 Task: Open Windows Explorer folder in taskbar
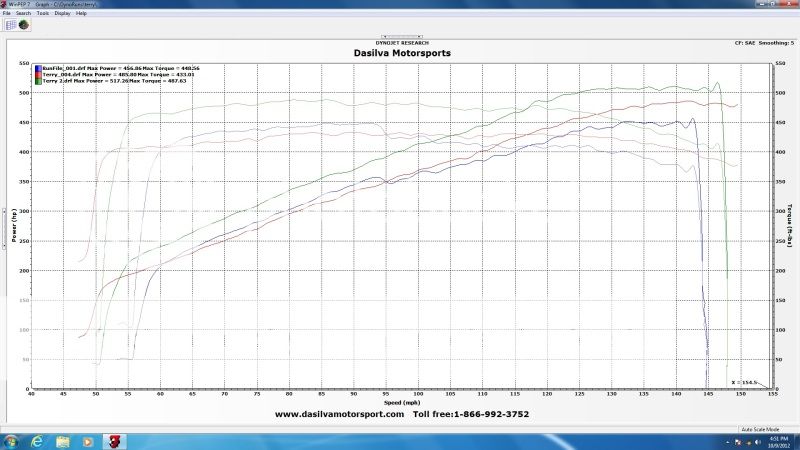coord(61,440)
